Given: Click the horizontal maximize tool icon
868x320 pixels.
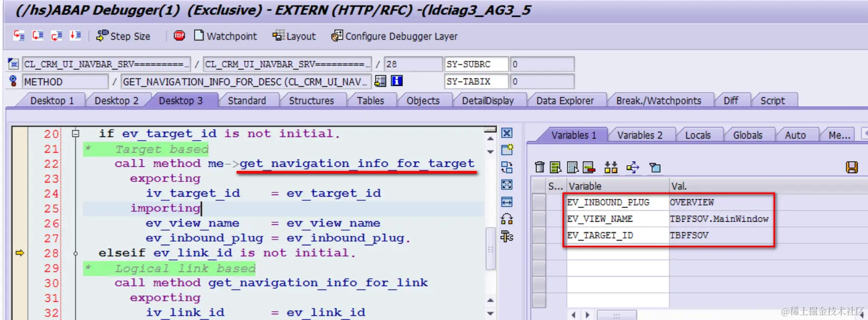Looking at the screenshot, I should pos(507,202).
